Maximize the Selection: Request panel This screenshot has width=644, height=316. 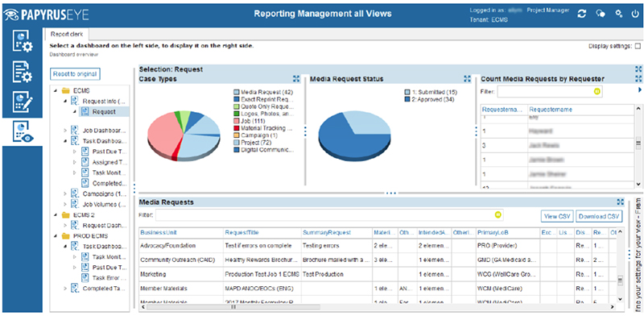638,69
